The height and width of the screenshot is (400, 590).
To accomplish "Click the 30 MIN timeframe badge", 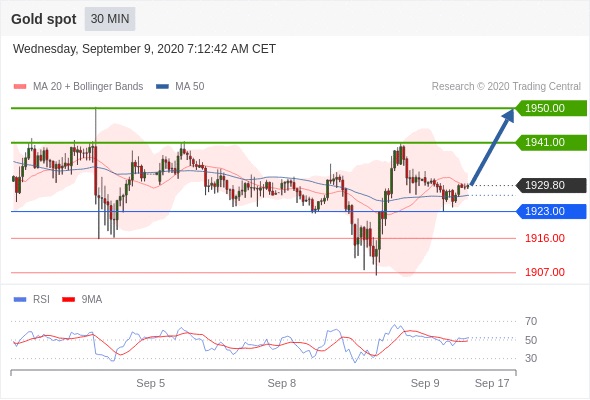I will 110,19.
